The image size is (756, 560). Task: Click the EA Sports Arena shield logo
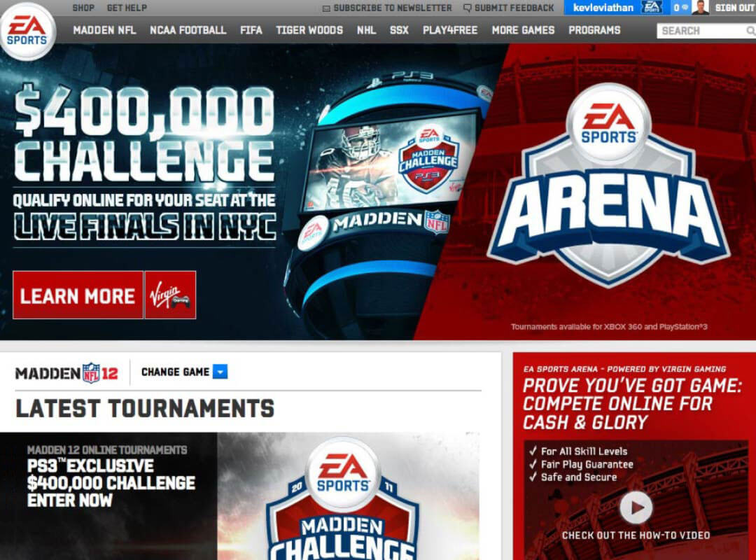608,185
